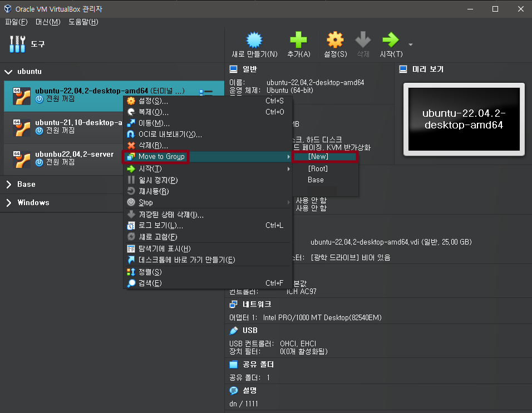Click the Network section icon
Screen dimensions: 532x413
[233, 305]
